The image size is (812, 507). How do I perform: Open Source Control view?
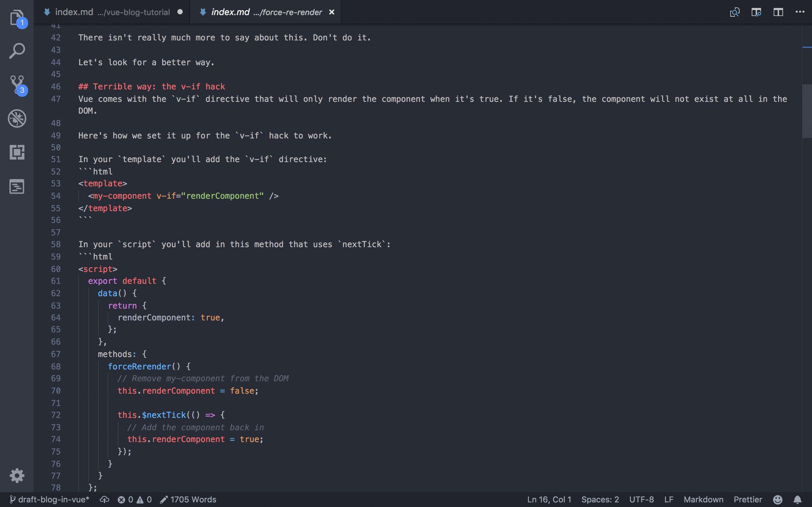(x=16, y=85)
